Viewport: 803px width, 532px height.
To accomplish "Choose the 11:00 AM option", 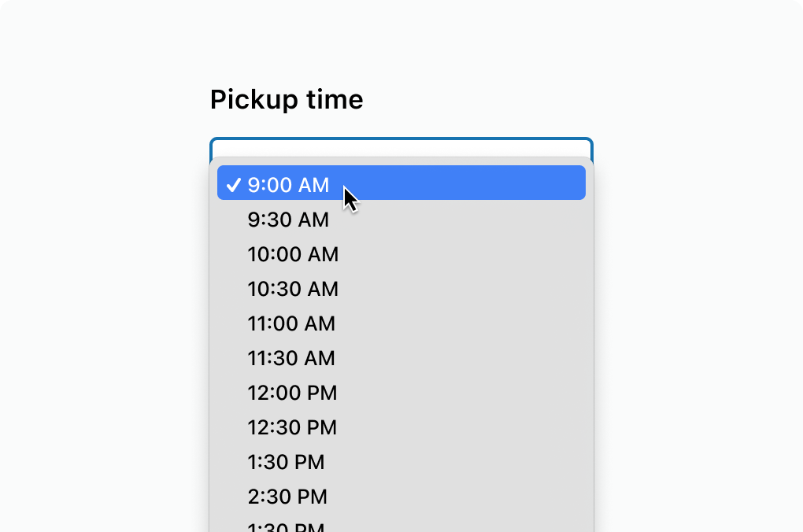I will (x=401, y=323).
